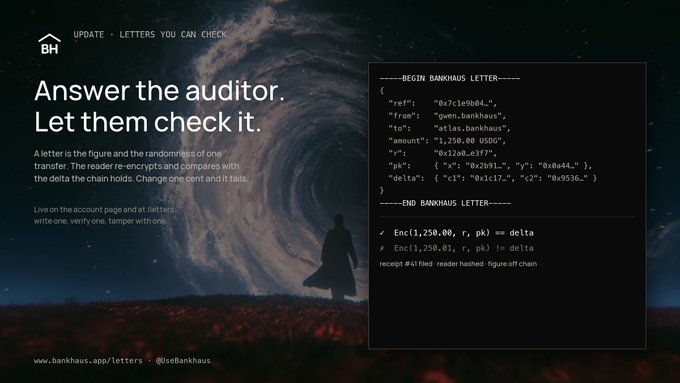Click the 'Answer the auditor.' headline line
The image size is (680, 383).
pos(160,91)
